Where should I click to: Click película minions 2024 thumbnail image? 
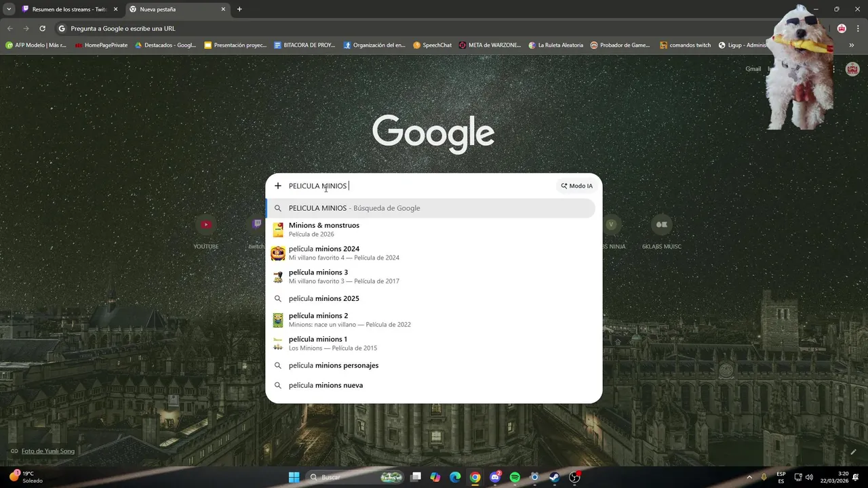tap(278, 253)
